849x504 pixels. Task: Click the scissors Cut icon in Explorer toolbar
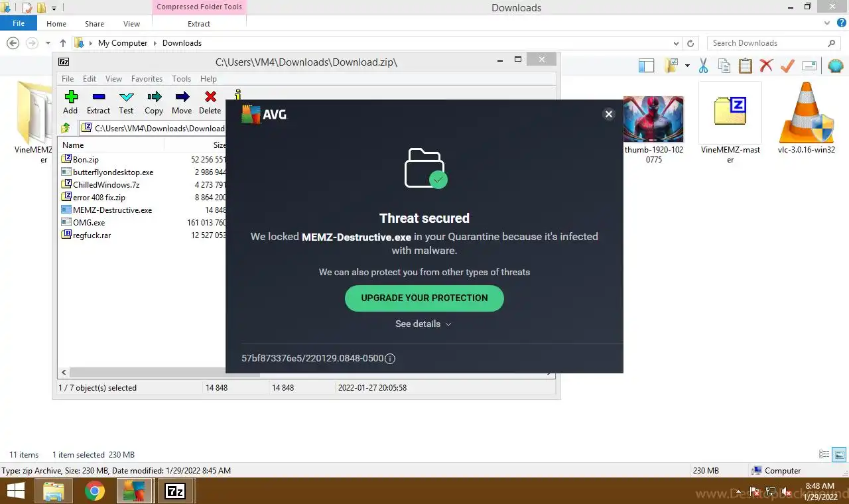[704, 66]
